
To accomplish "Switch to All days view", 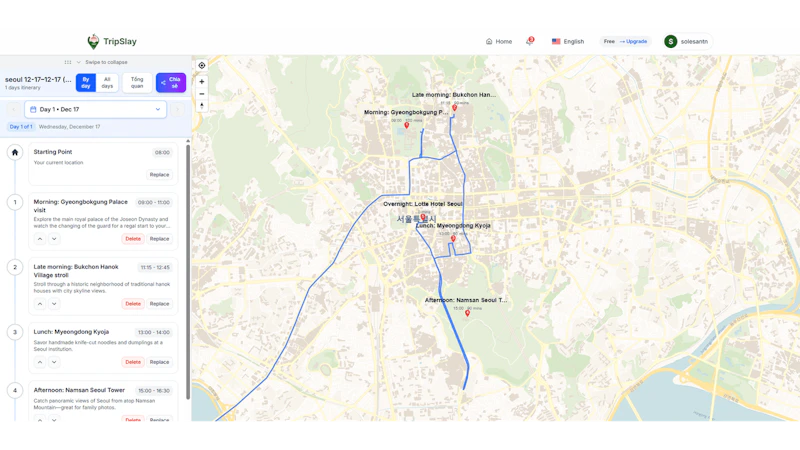I will 107,83.
